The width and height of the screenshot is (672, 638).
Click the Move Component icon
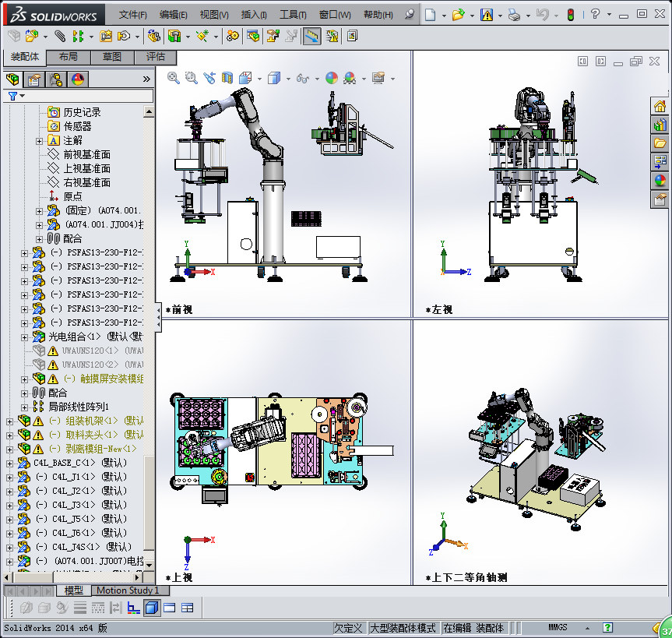(x=124, y=36)
